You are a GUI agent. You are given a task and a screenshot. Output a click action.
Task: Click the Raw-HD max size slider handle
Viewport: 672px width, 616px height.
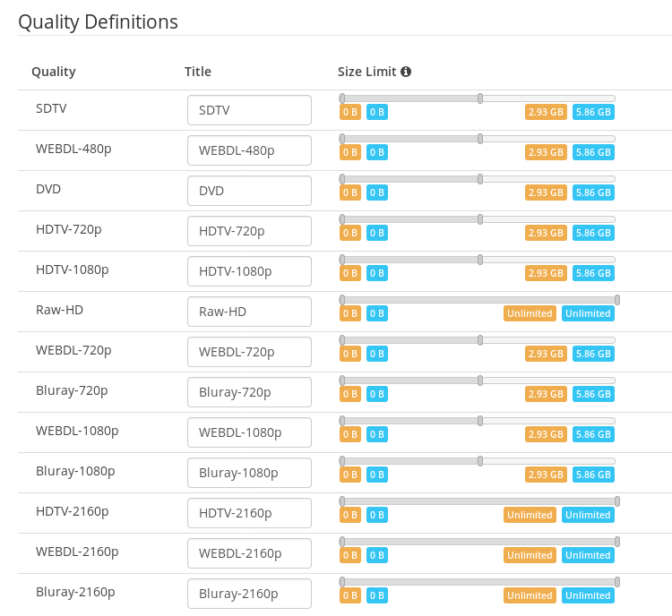click(x=617, y=300)
